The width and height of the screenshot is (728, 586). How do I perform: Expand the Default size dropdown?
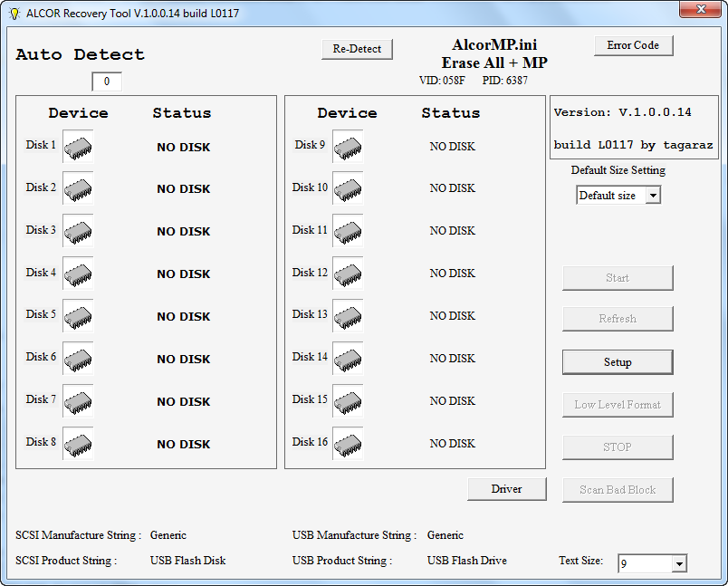[x=653, y=196]
